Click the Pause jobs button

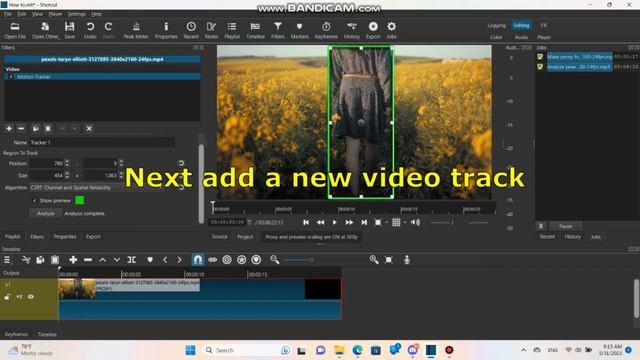point(565,226)
